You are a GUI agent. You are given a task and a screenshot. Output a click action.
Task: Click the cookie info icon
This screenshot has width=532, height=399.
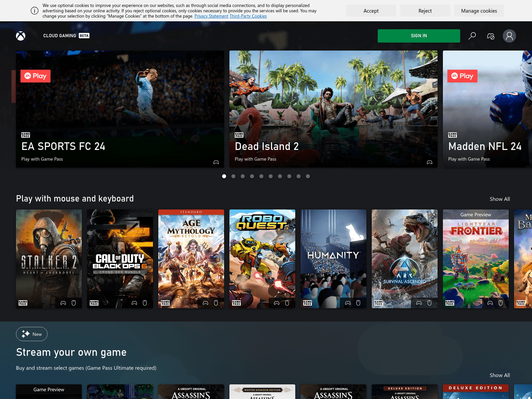tap(35, 11)
